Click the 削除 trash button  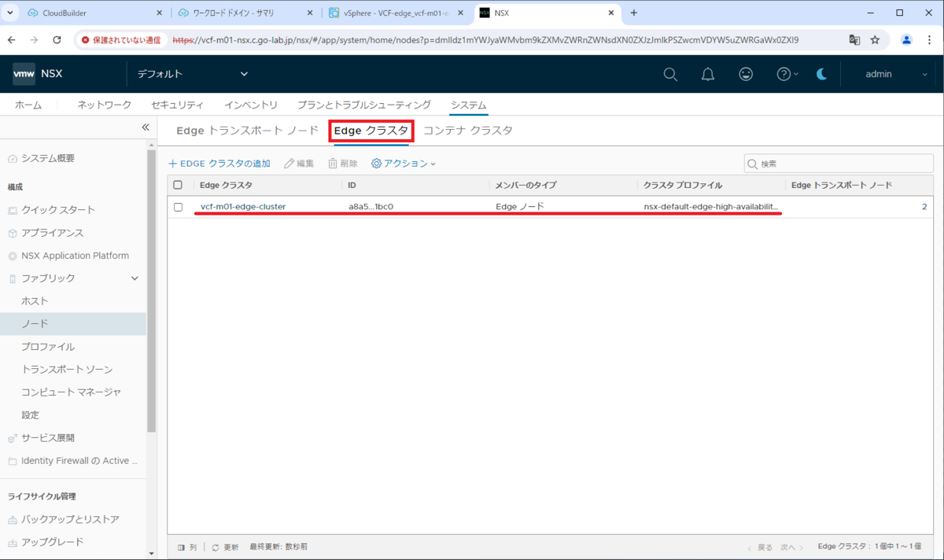click(x=343, y=164)
